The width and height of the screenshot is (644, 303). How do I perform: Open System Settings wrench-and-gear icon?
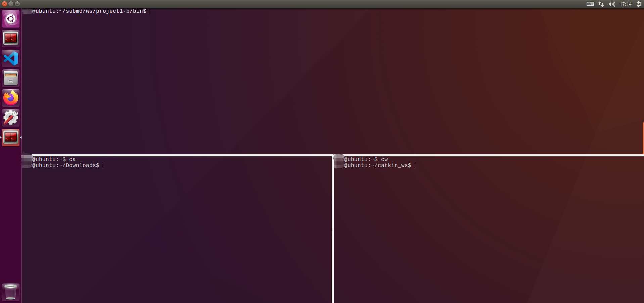11,118
